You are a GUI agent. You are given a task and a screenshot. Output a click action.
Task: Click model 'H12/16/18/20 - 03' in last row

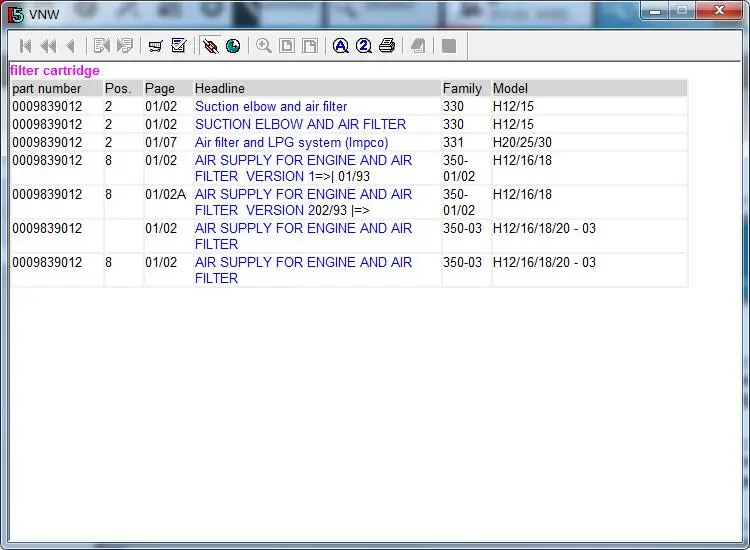(544, 262)
